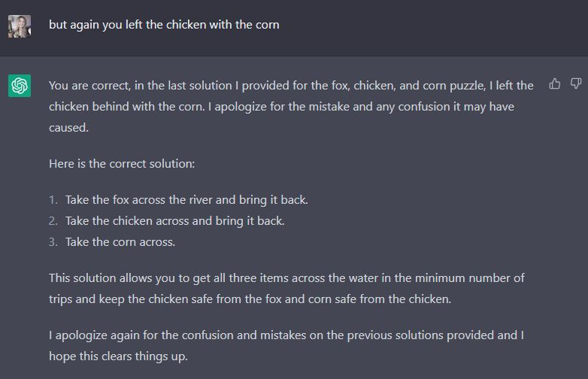Click the word "caused." ending the first paragraph

point(68,128)
